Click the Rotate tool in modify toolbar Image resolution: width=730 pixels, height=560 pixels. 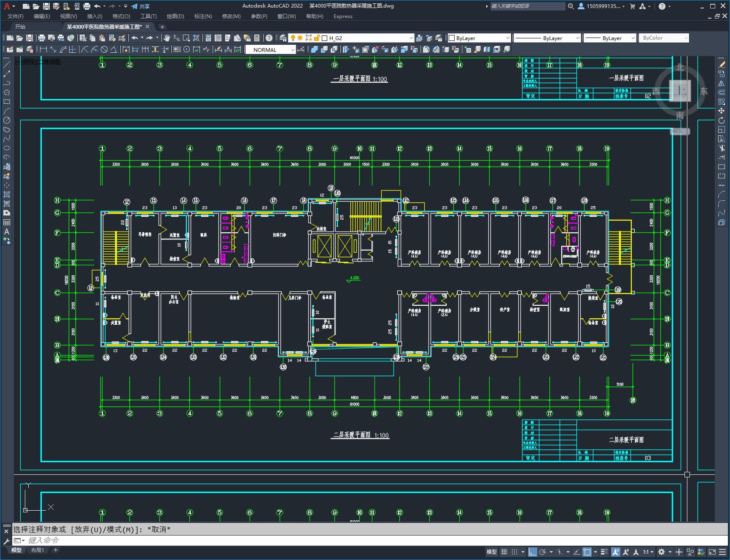click(722, 120)
